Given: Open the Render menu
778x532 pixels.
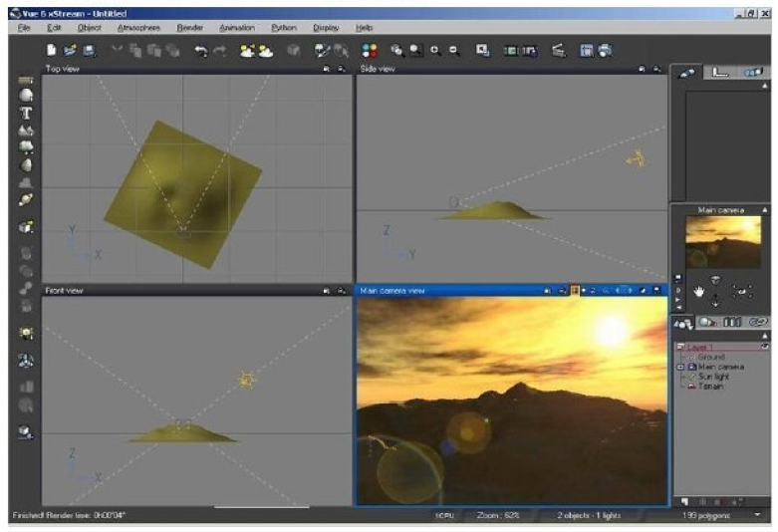Looking at the screenshot, I should pyautogui.click(x=189, y=28).
